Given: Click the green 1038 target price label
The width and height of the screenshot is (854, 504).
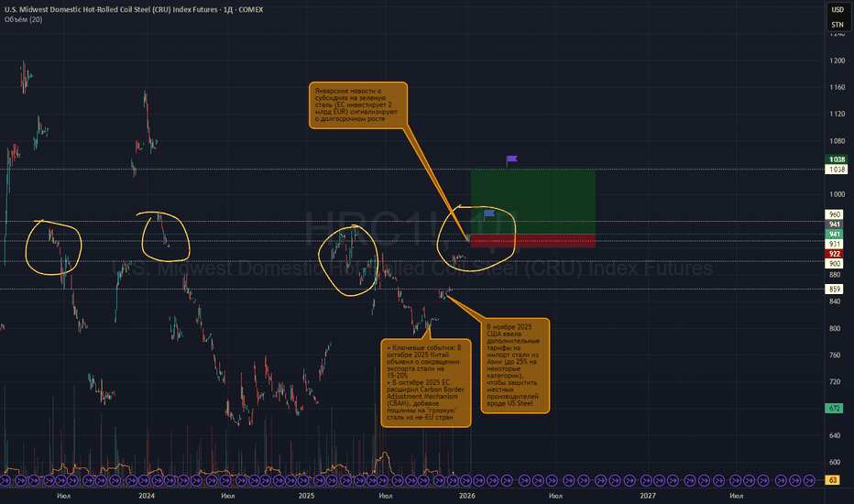Looking at the screenshot, I should 836,159.
